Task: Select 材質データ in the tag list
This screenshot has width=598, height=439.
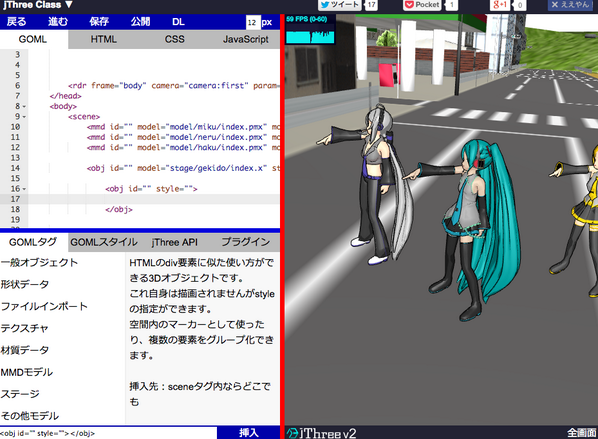Action: coord(25,350)
